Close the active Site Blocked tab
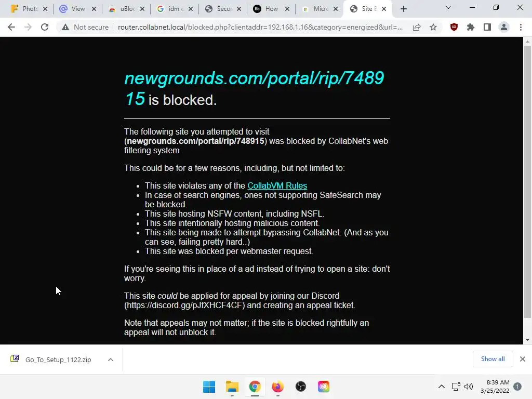 point(384,9)
